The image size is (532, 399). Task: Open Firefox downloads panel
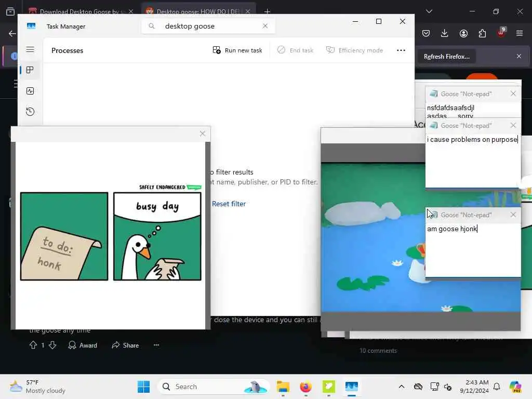coord(445,33)
